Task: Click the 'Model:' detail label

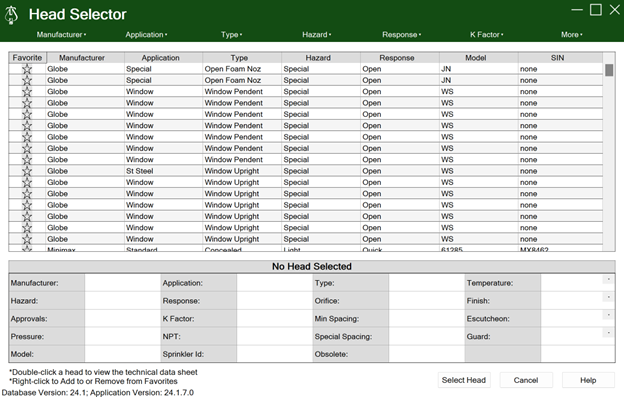Action: tap(22, 354)
